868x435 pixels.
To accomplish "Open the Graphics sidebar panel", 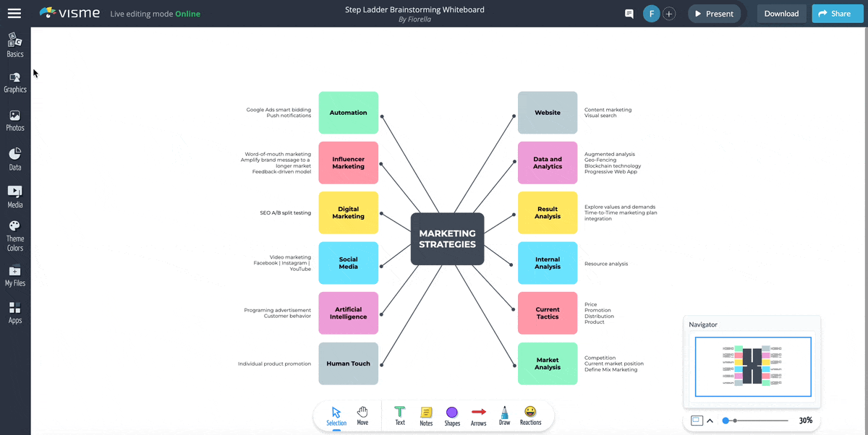I will (x=15, y=82).
